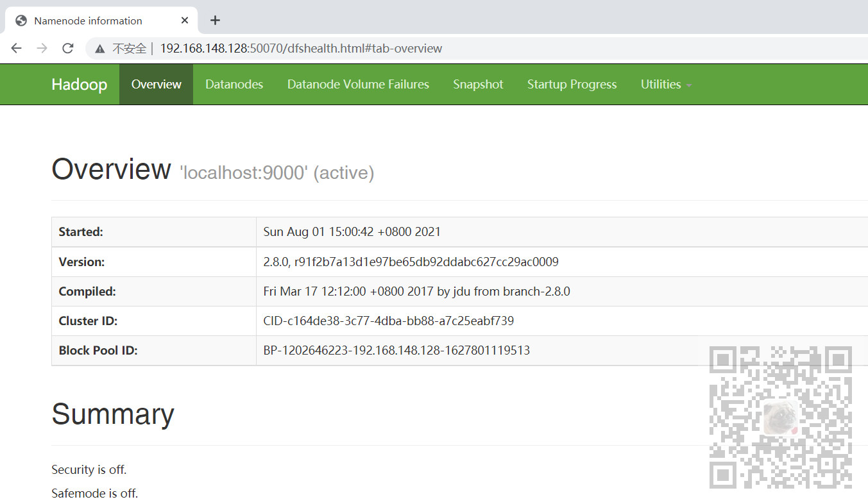Click the Overview page heading
Image resolution: width=868 pixels, height=504 pixels.
112,169
